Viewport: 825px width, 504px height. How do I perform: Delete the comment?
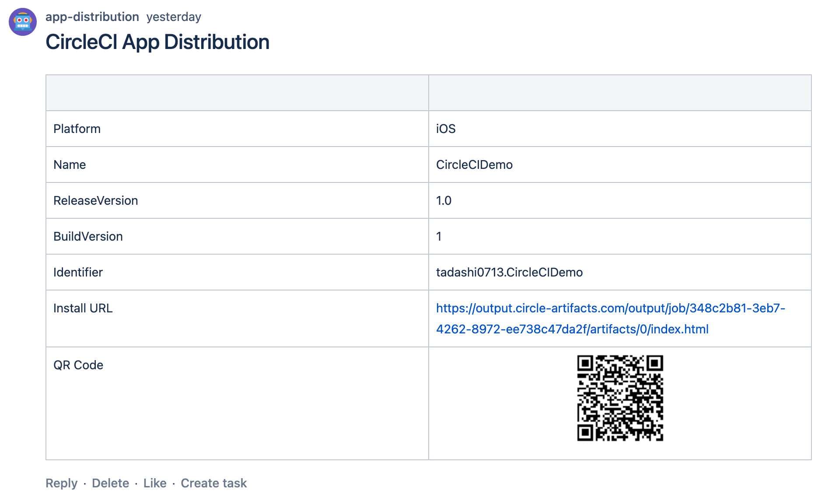tap(110, 483)
